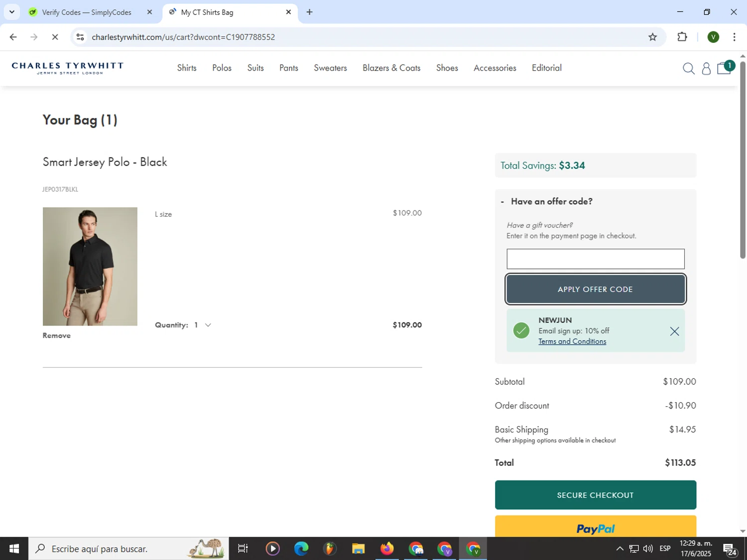
Task: Show hidden system tray icons
Action: [x=620, y=549]
